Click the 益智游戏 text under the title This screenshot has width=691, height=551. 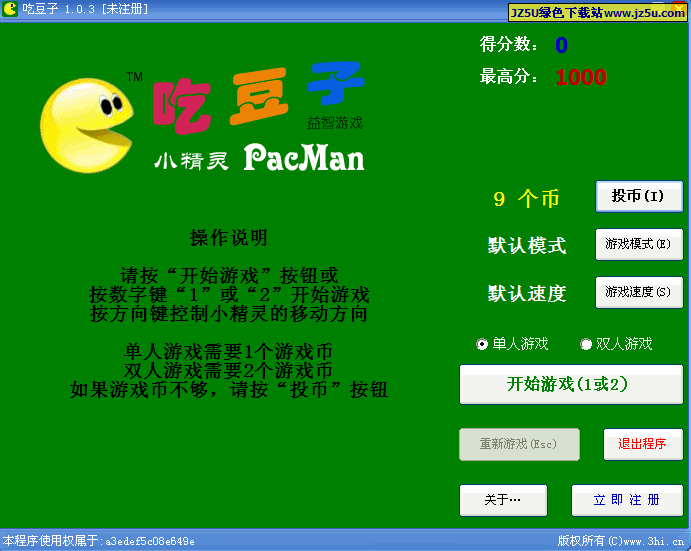click(x=335, y=123)
